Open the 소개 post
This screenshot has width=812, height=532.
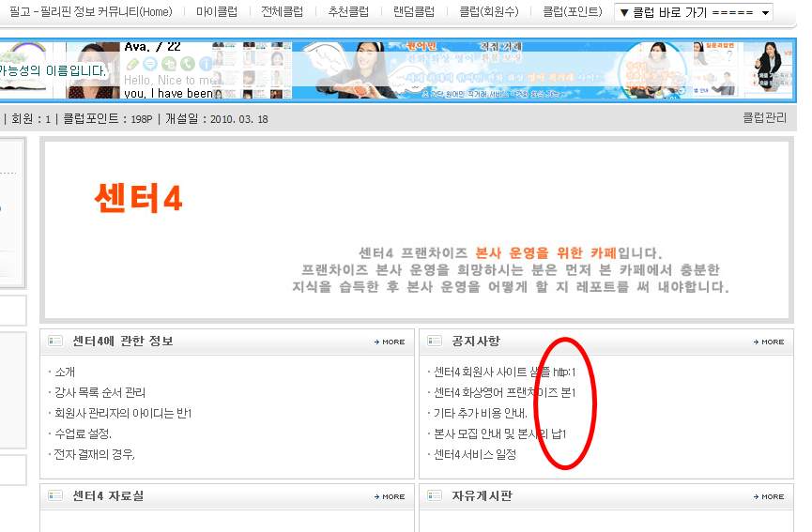pyautogui.click(x=65, y=372)
